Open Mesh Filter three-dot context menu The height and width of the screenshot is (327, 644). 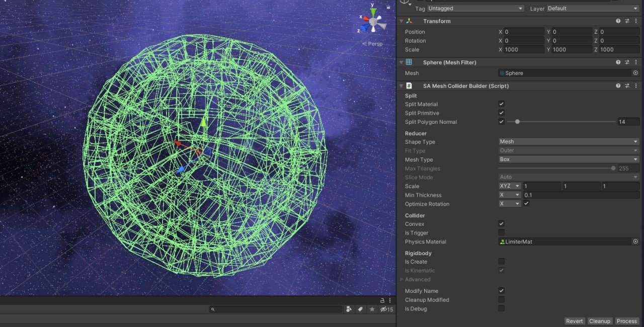(x=636, y=62)
